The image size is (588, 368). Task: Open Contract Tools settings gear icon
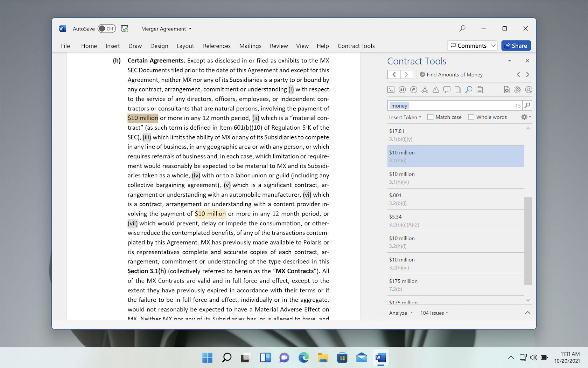[517, 90]
